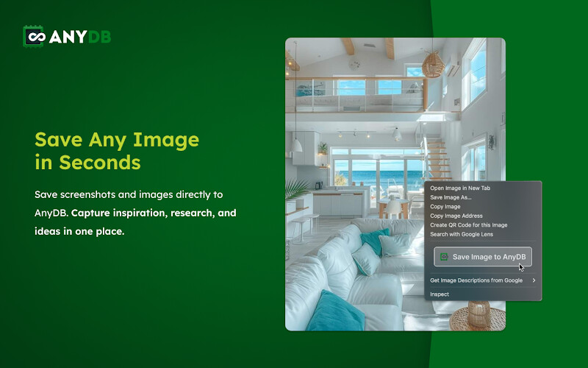Image resolution: width=588 pixels, height=368 pixels.
Task: Select Create QR Code for this Image
Action: coord(468,225)
